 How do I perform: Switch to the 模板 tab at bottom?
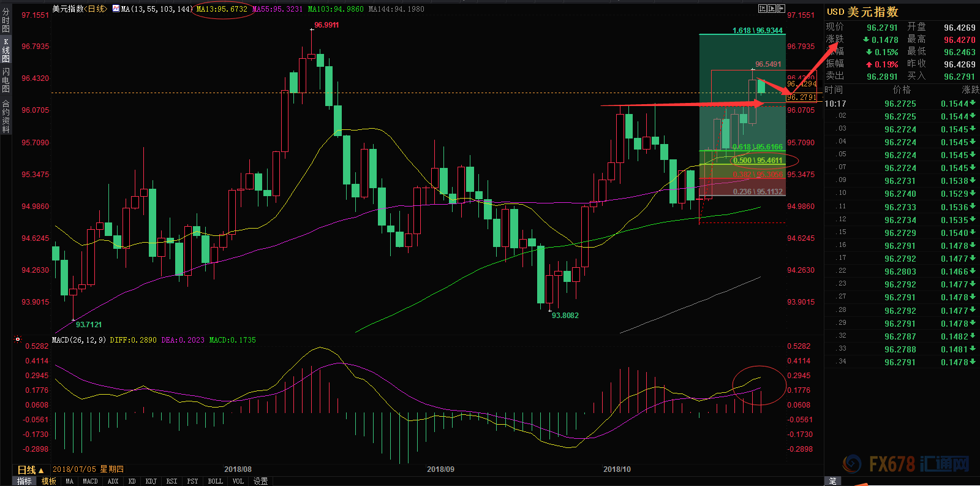point(49,481)
